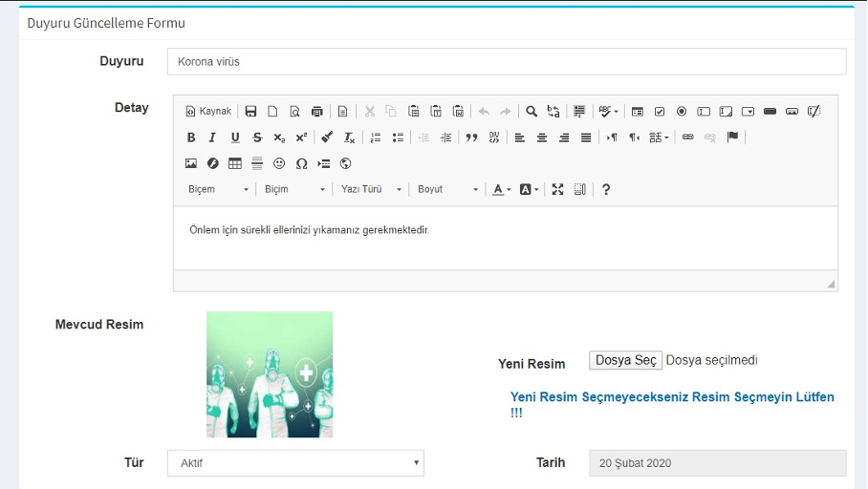Toggle strikethrough formatting

pyautogui.click(x=257, y=138)
